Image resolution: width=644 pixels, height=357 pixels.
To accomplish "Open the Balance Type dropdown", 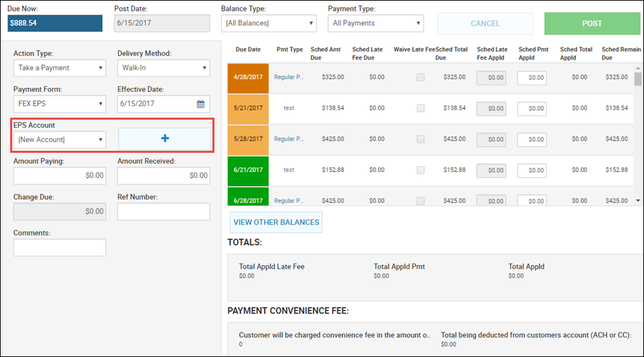I will (x=269, y=24).
